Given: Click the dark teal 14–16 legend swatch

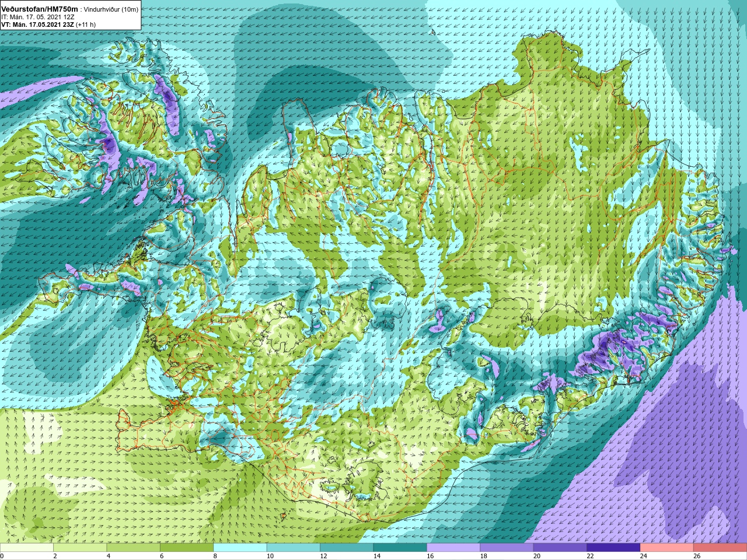Looking at the screenshot, I should (400, 548).
